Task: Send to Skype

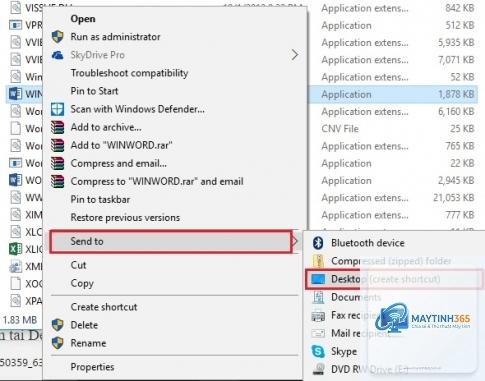Action: click(344, 351)
